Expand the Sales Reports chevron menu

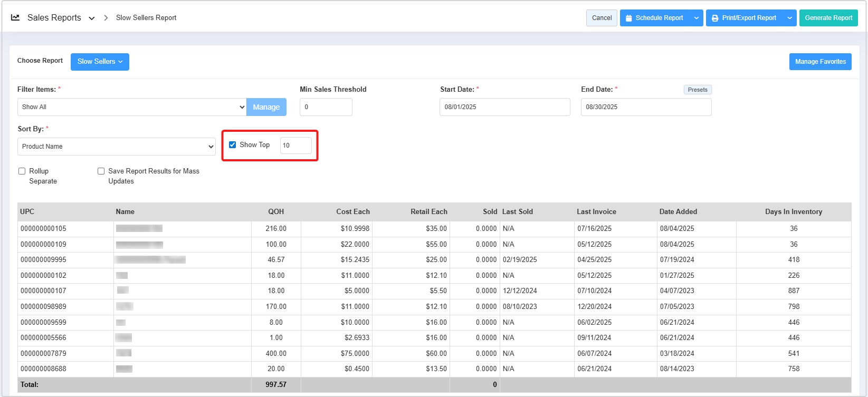click(x=92, y=18)
